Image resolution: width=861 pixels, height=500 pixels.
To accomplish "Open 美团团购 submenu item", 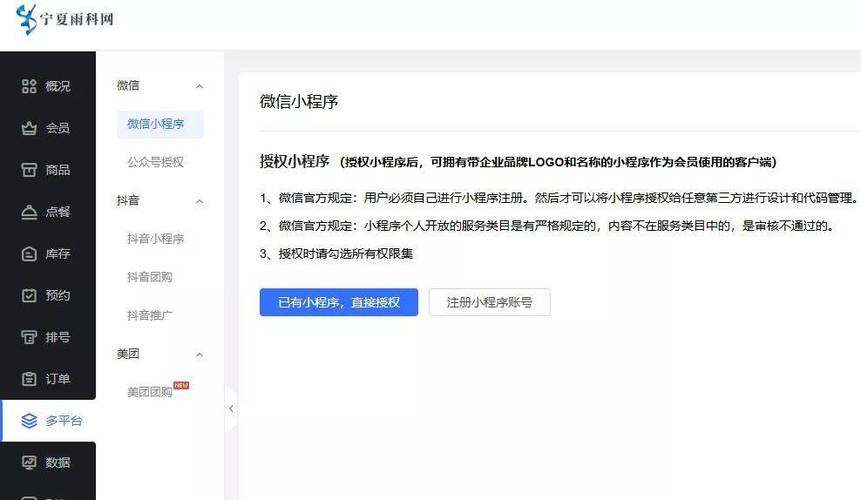I will 150,392.
